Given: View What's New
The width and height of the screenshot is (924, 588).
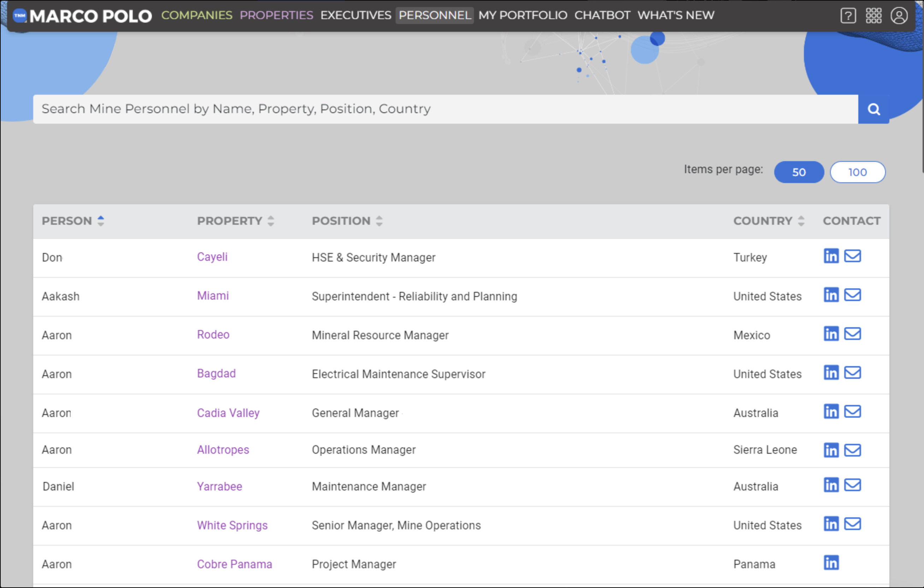Looking at the screenshot, I should coord(676,15).
